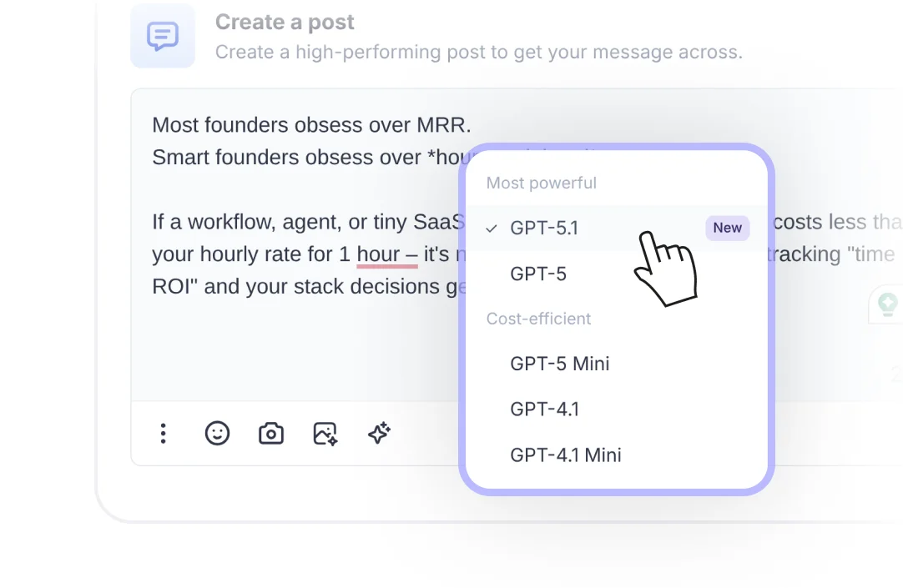Click the checkmark next to GPT-5.1
This screenshot has width=903, height=588.
tap(492, 228)
